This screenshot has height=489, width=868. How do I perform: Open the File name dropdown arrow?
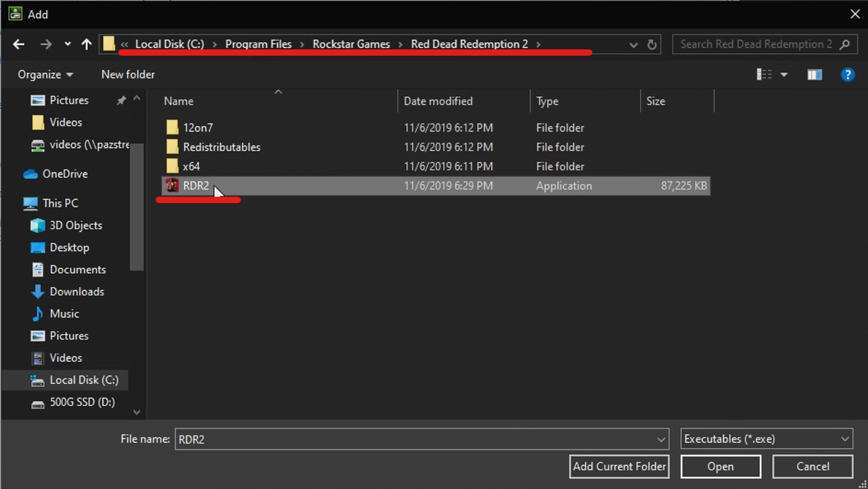(661, 439)
